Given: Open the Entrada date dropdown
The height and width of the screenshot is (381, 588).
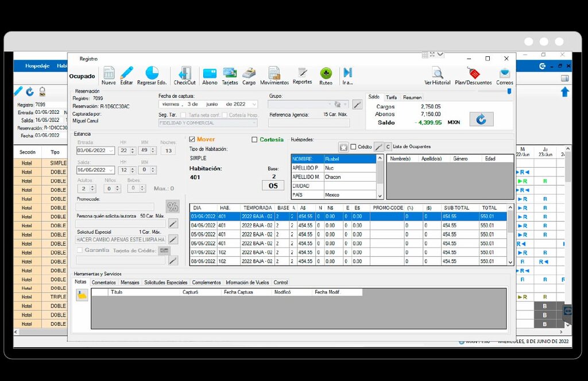Looking at the screenshot, I should tap(111, 151).
